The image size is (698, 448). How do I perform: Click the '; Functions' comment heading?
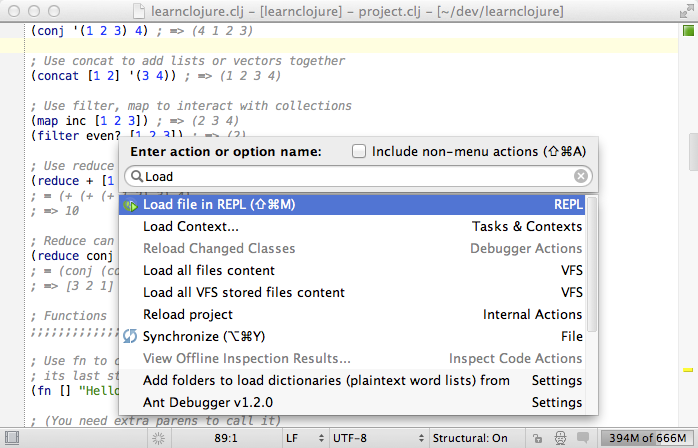(x=69, y=316)
